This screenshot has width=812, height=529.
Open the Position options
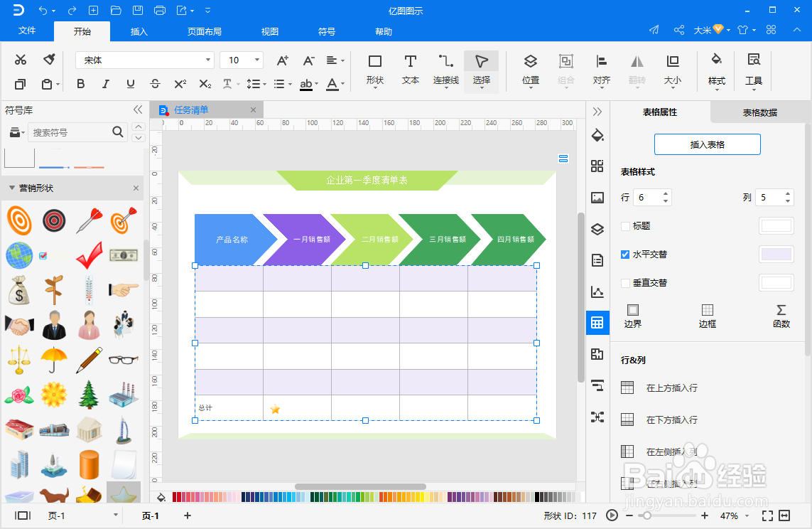530,70
